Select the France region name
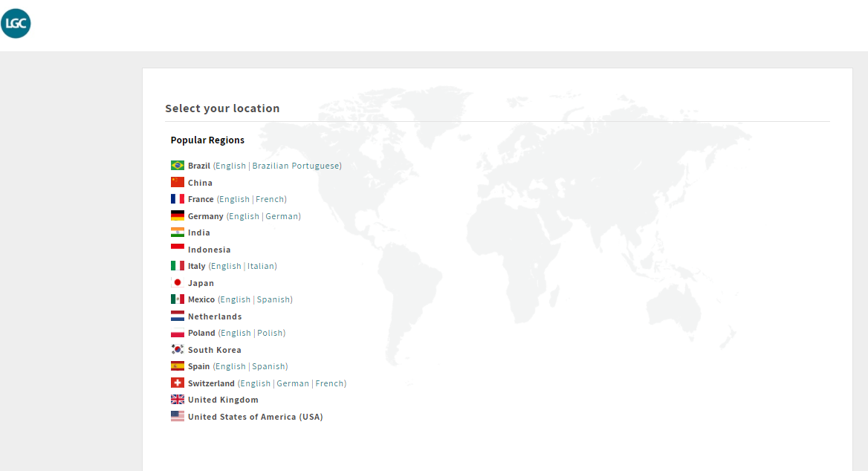The image size is (868, 471). coord(201,199)
